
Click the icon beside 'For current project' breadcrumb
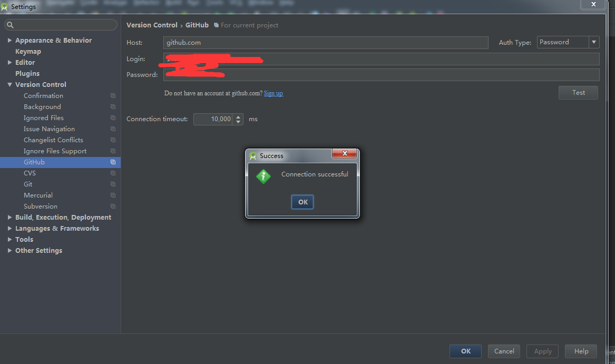tap(216, 25)
